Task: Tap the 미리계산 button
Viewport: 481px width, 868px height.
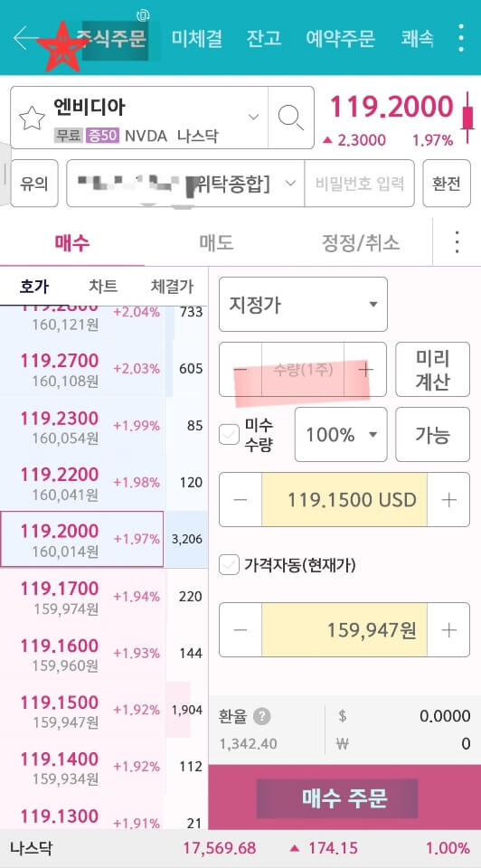Action: tap(432, 369)
